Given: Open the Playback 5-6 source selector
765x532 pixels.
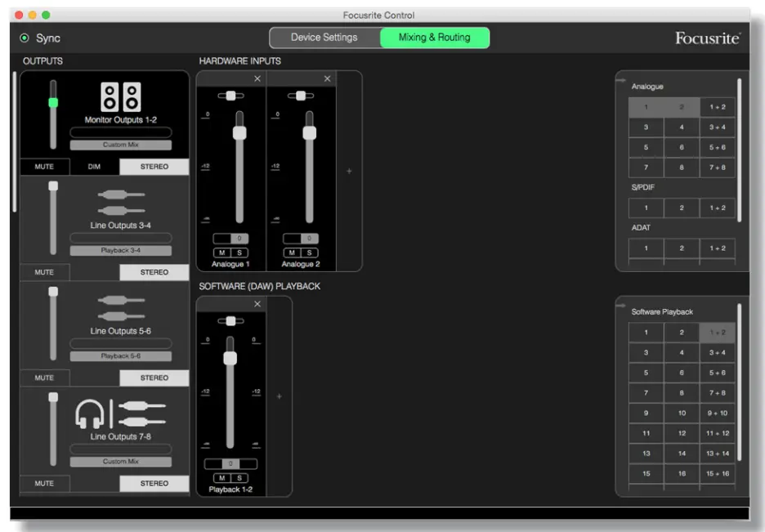Looking at the screenshot, I should [120, 356].
